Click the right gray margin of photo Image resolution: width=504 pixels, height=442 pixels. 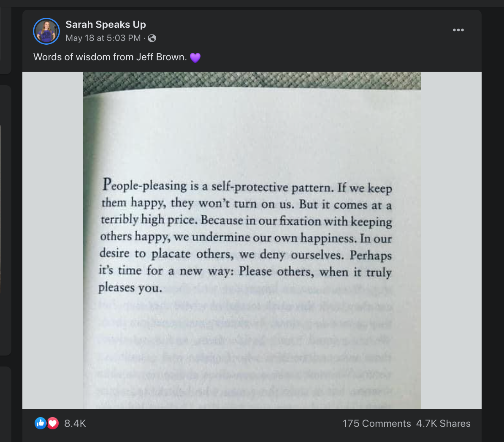[451, 240]
